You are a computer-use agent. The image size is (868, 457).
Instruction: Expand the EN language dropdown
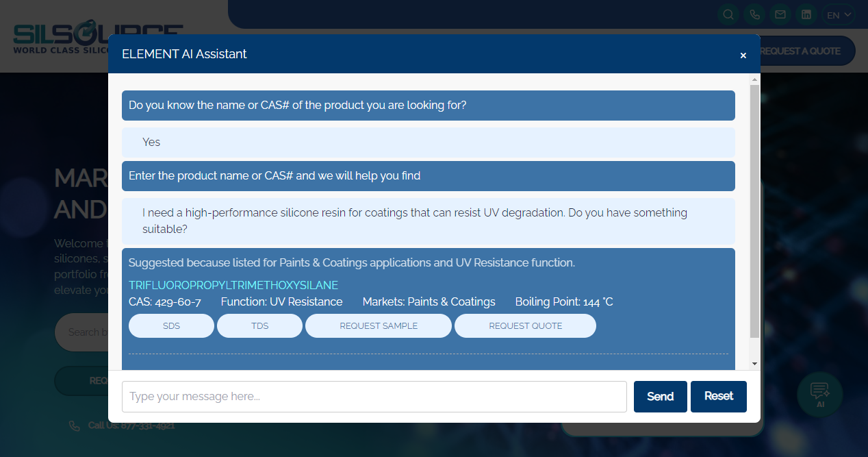pos(839,14)
